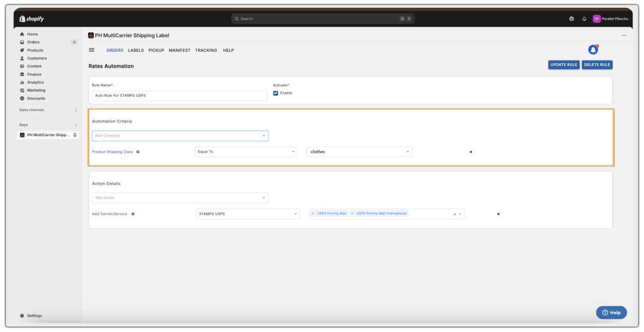Click the Sidekick icon beside the bell
Image resolution: width=644 pixels, height=332 pixels.
572,19
